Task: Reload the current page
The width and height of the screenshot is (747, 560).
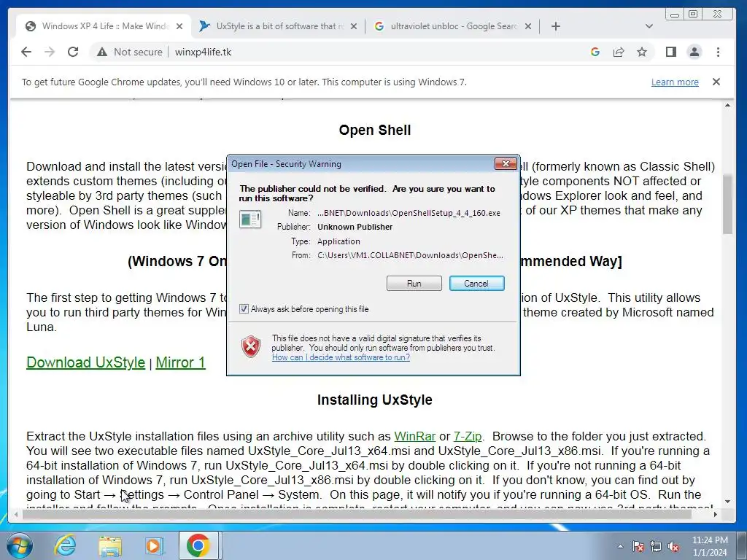Action: (x=73, y=52)
